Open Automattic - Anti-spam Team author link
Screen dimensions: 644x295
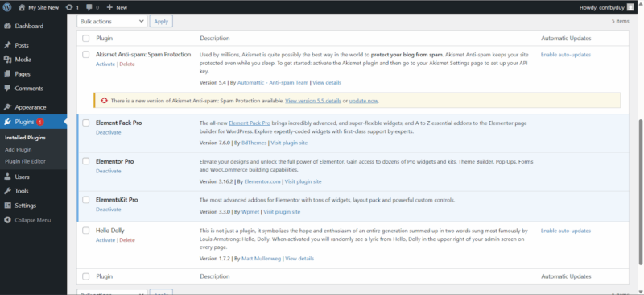click(x=273, y=83)
